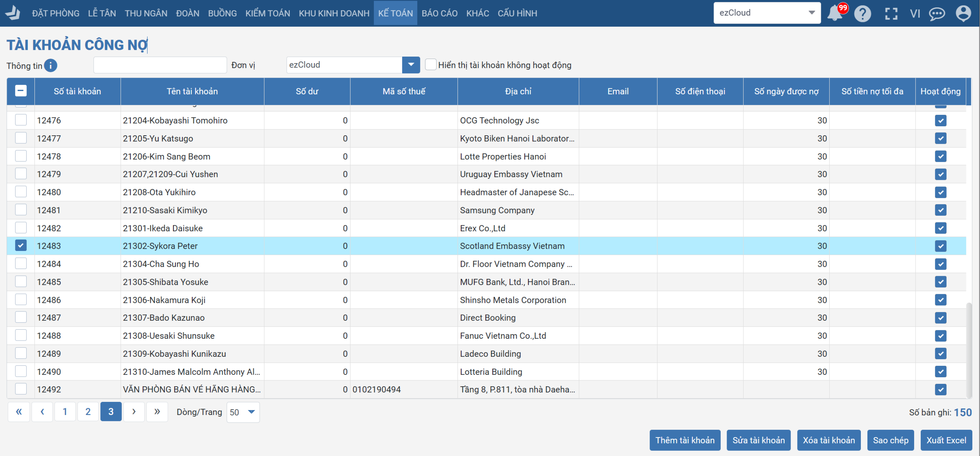Screen dimensions: 980x456
Task: Click Xuất Excel button
Action: [x=946, y=440]
